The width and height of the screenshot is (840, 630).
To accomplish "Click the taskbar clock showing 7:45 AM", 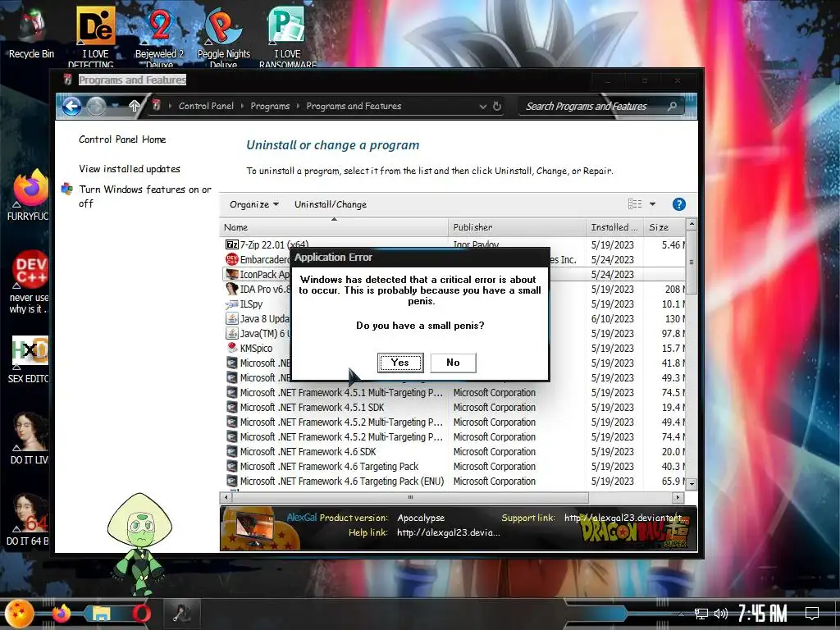I will click(762, 613).
